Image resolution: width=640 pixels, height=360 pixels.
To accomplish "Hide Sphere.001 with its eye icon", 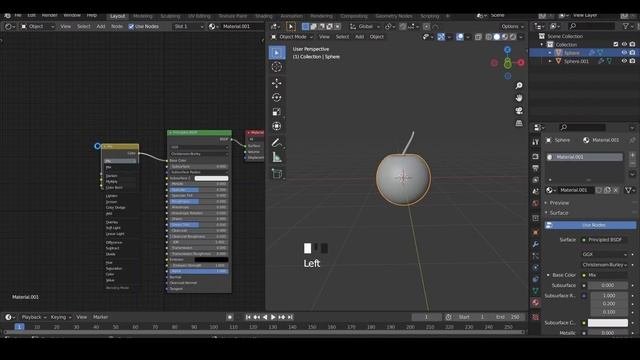I will click(624, 61).
